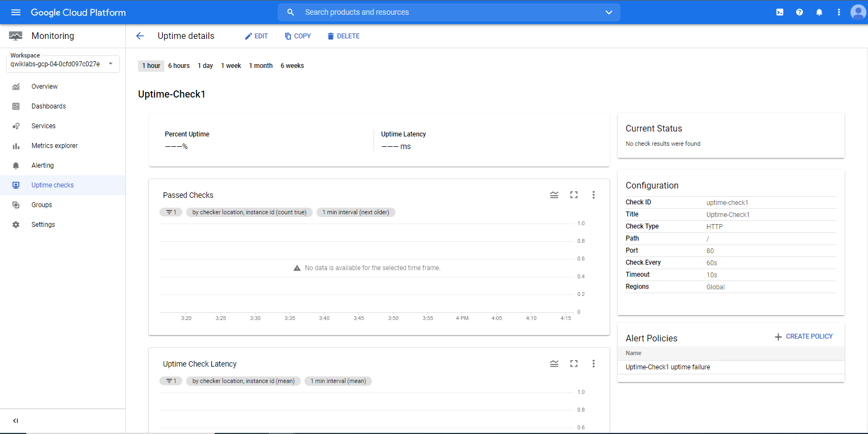The height and width of the screenshot is (434, 868).
Task: Click 'No check results were found' text
Action: [x=663, y=144]
